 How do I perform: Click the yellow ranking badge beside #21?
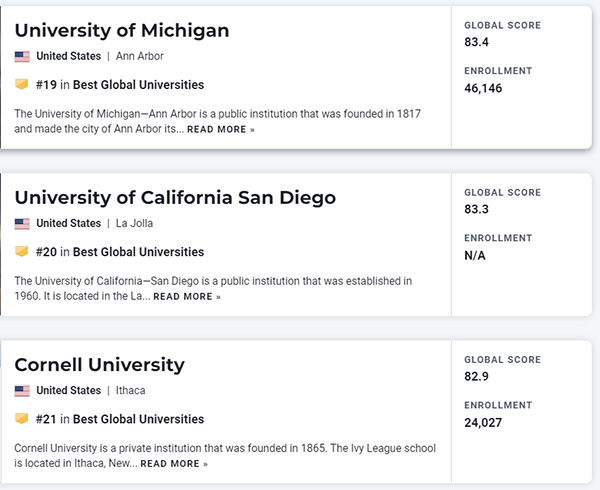[x=22, y=419]
